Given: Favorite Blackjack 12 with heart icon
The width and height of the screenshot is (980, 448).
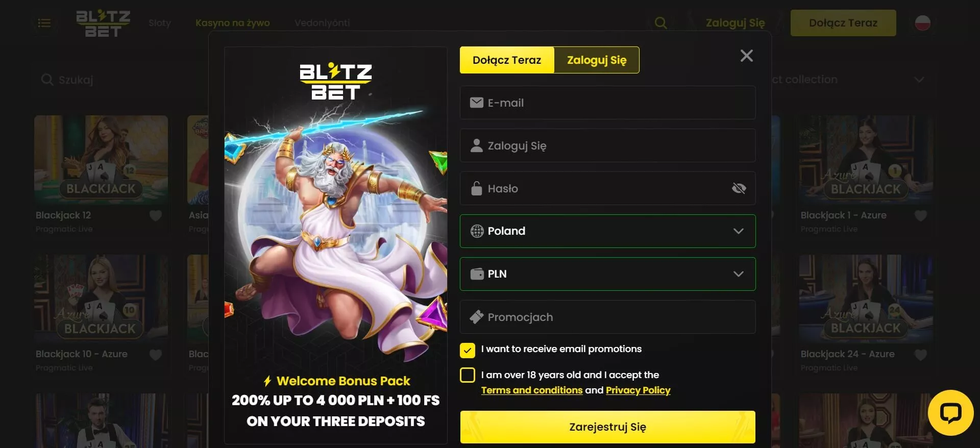Looking at the screenshot, I should pyautogui.click(x=156, y=216).
